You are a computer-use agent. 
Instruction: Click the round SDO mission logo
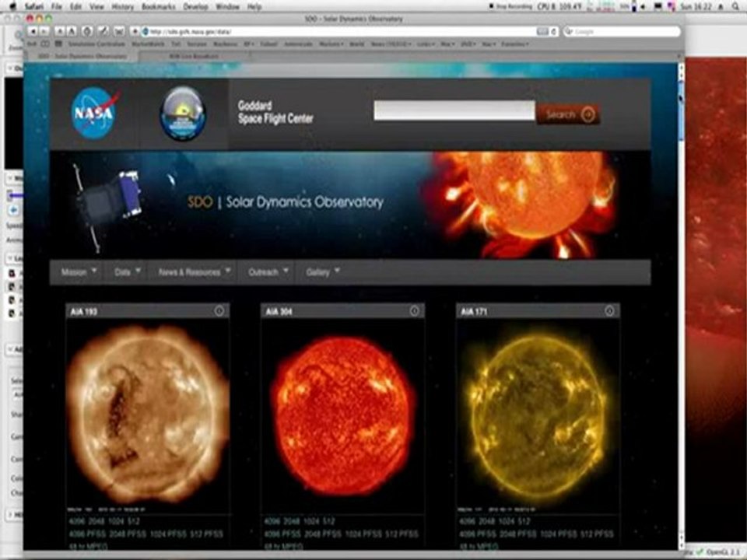coord(183,114)
